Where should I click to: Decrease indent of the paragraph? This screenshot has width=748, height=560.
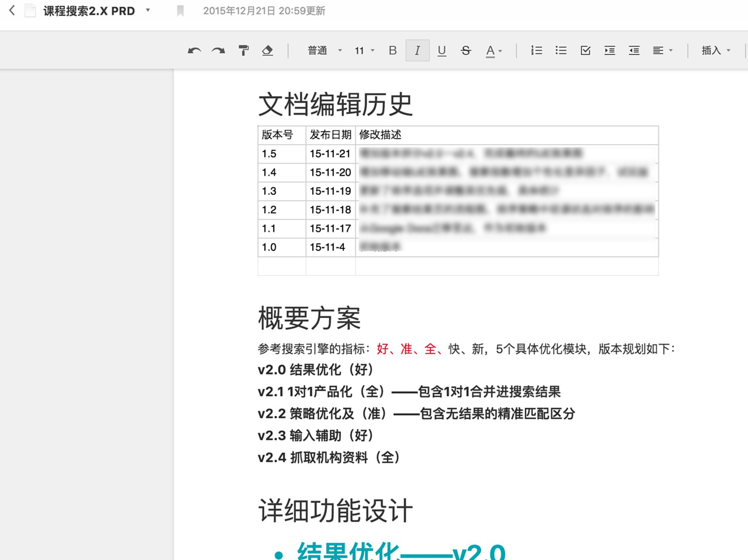point(634,50)
